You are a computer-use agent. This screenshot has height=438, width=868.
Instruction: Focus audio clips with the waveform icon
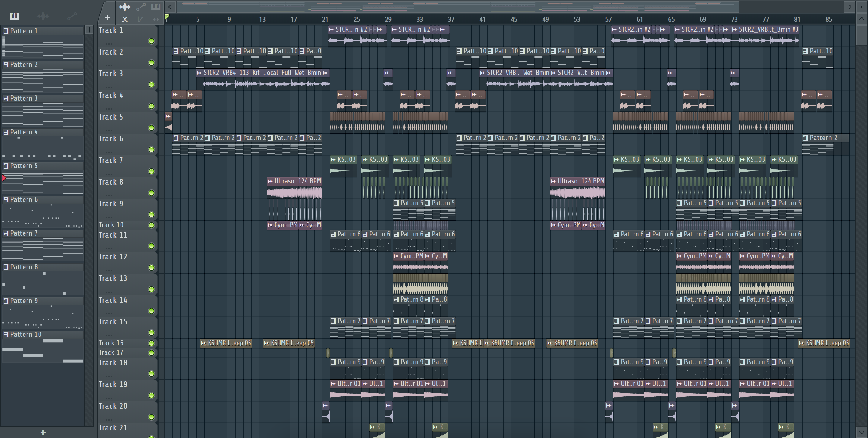point(125,7)
